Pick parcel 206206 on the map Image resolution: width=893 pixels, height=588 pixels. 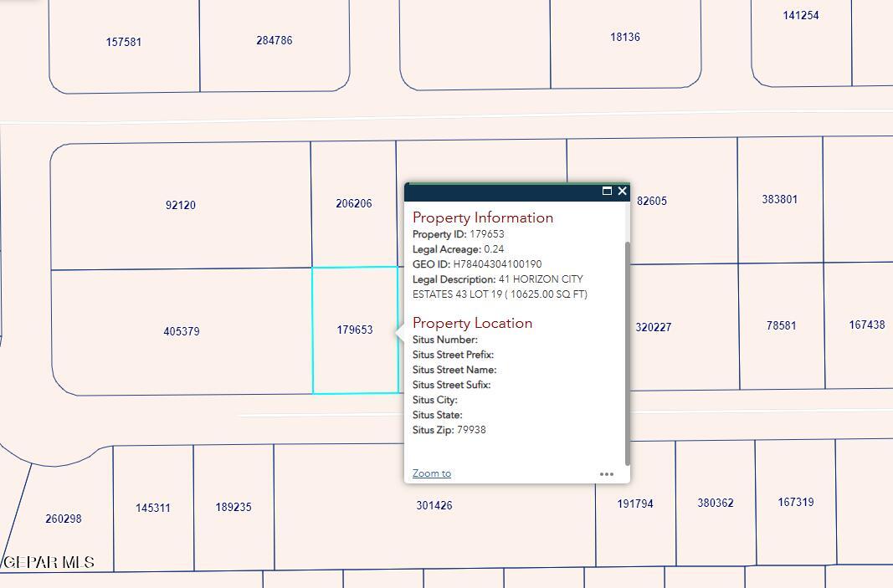pos(353,203)
